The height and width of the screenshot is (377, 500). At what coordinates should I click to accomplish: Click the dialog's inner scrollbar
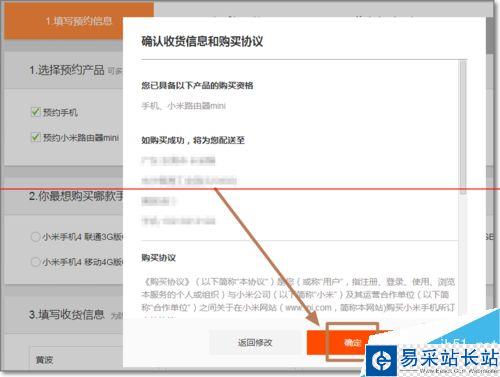(x=463, y=127)
